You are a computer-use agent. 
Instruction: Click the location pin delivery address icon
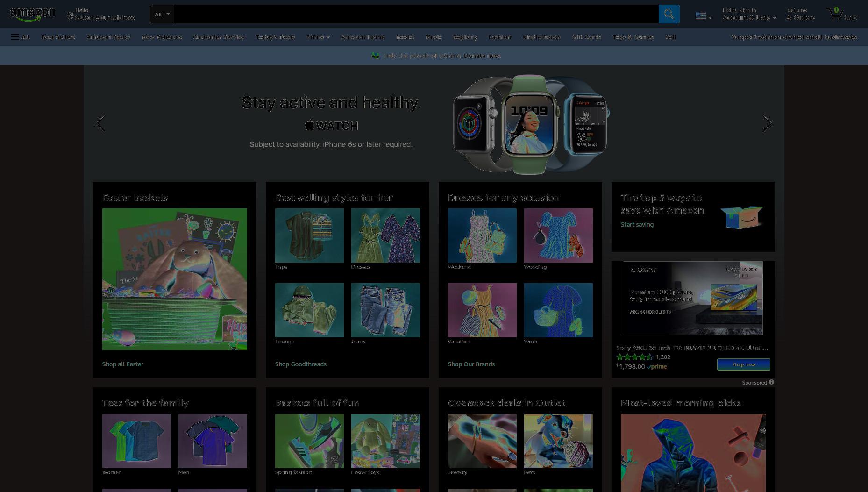(x=70, y=16)
